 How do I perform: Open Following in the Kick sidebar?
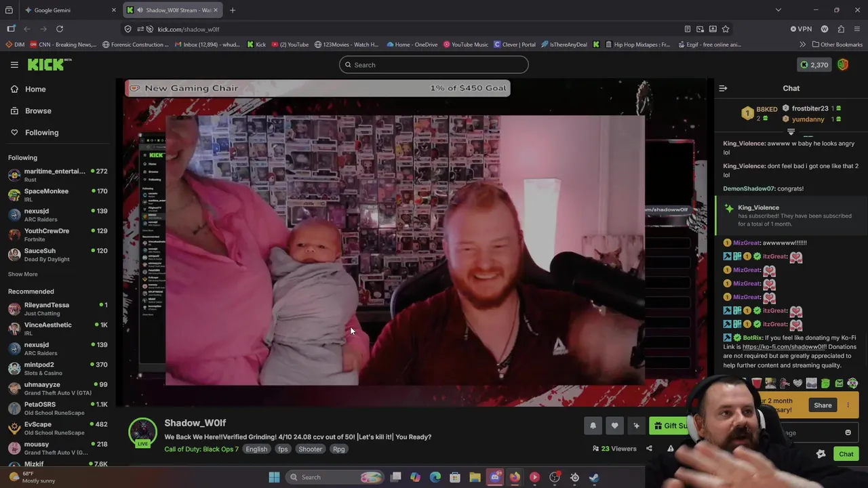(41, 132)
